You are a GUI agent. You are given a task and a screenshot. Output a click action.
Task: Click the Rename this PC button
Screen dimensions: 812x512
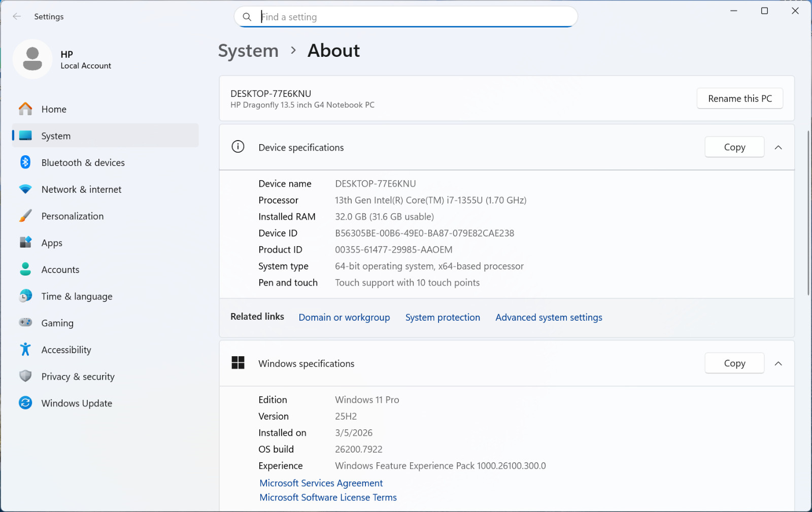tap(739, 98)
